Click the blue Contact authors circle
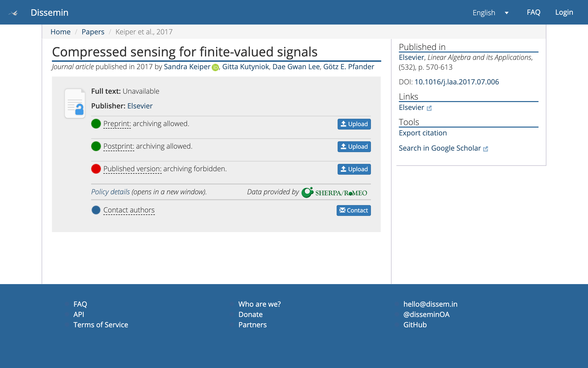Screen dimensions: 588x368 (96, 210)
